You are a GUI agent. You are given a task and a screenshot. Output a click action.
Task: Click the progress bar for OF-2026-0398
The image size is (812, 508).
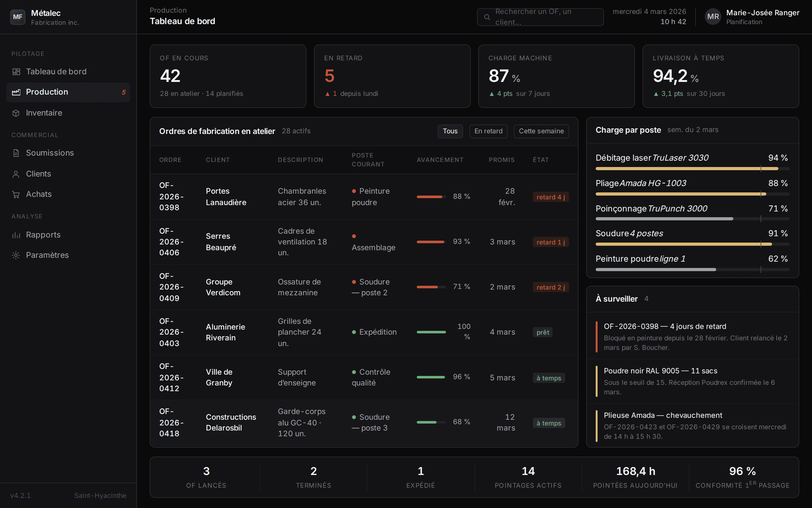click(x=431, y=197)
